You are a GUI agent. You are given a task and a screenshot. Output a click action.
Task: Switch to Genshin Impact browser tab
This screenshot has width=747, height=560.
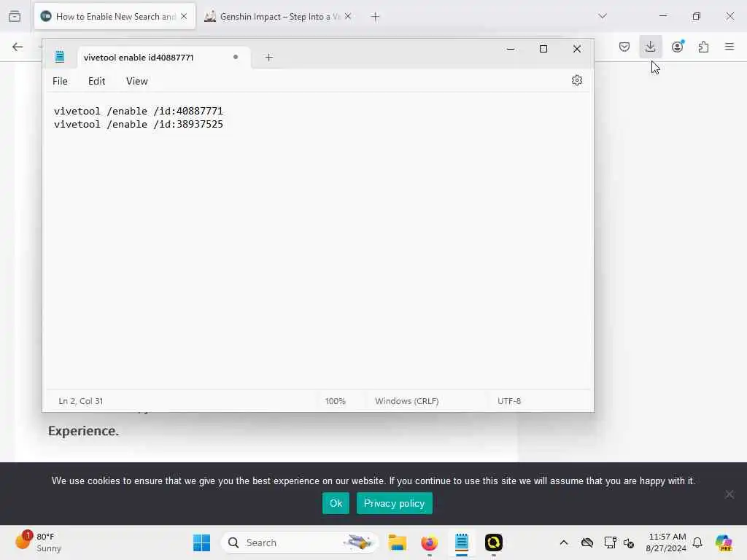pyautogui.click(x=279, y=17)
